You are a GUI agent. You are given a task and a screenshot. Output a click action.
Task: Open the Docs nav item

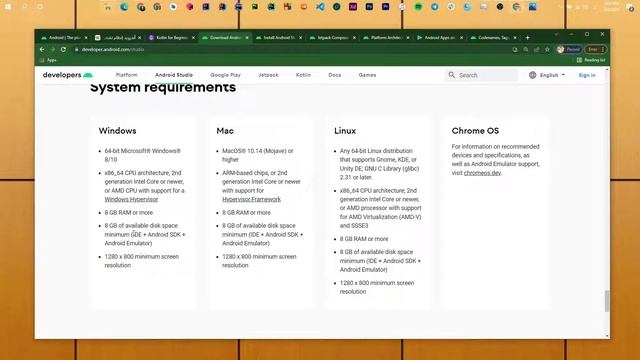pos(335,75)
